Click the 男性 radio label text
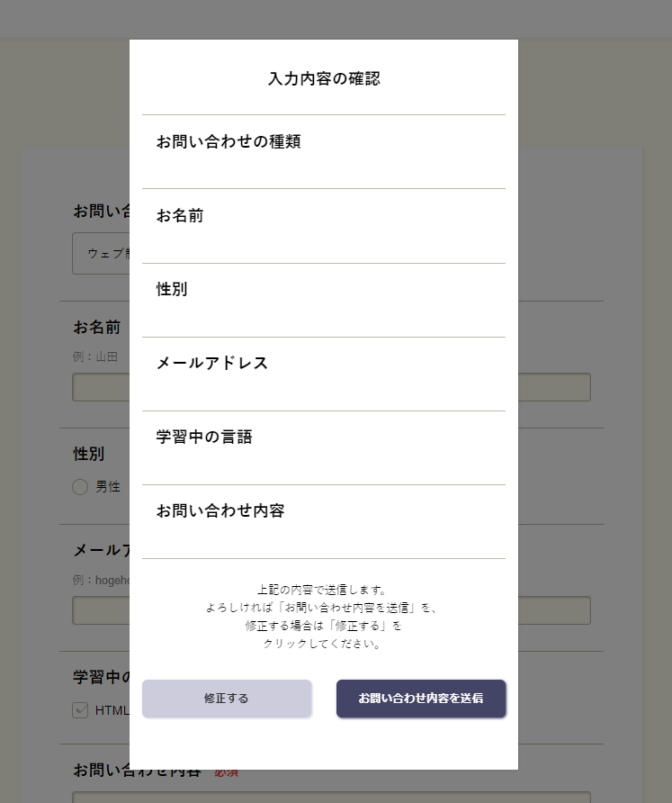The width and height of the screenshot is (672, 803). [108, 487]
